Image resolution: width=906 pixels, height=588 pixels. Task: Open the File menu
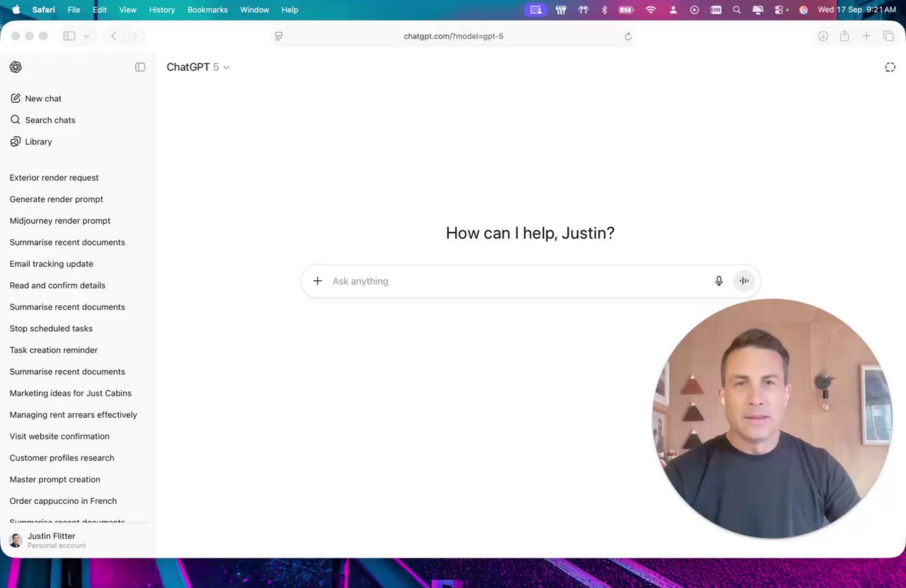(x=74, y=10)
